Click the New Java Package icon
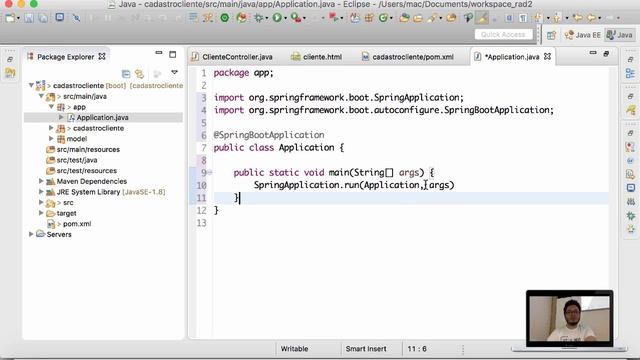640x360 pixels. 369,18
